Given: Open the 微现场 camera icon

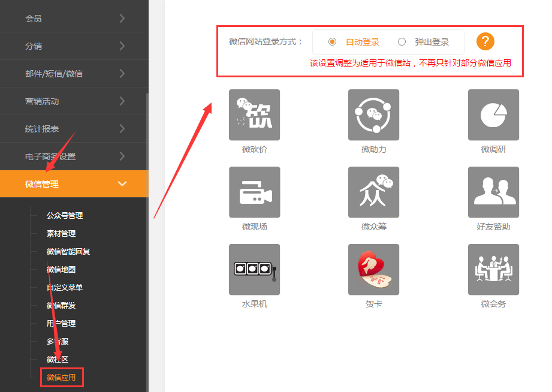Looking at the screenshot, I should point(254,192).
